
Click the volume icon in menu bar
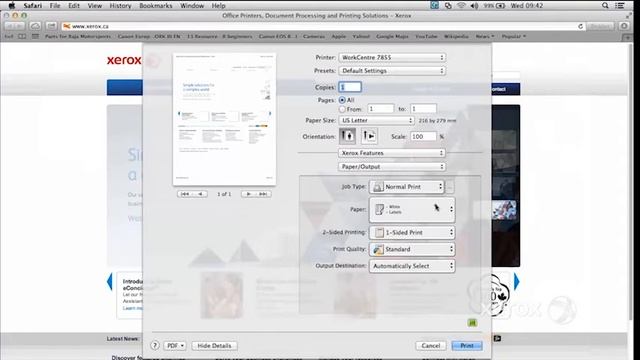coord(474,5)
